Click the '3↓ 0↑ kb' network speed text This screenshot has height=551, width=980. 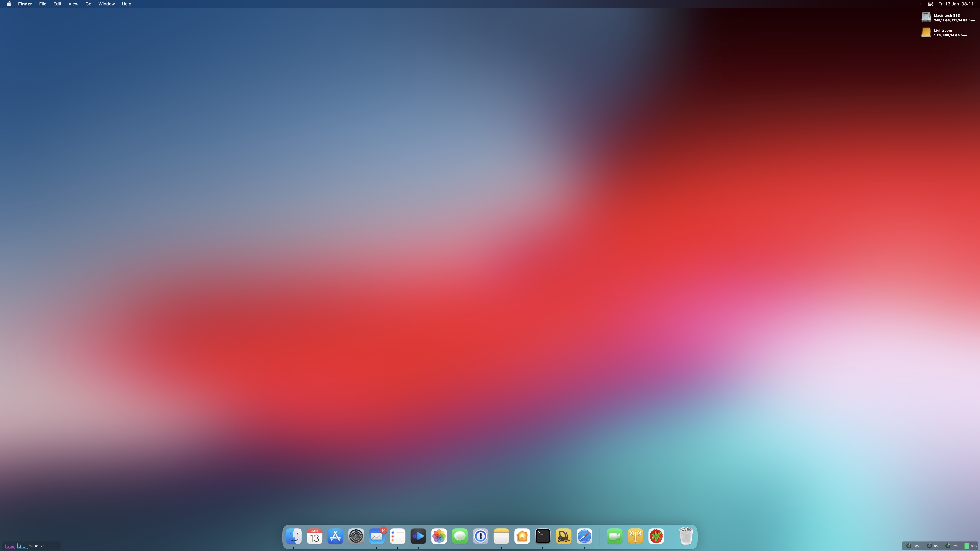pyautogui.click(x=37, y=546)
